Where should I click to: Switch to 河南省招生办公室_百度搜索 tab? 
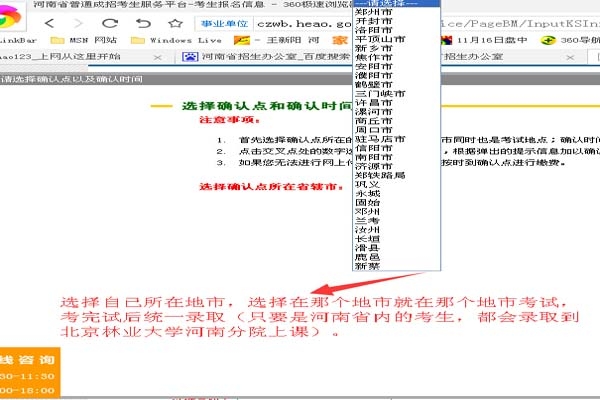tap(255, 58)
